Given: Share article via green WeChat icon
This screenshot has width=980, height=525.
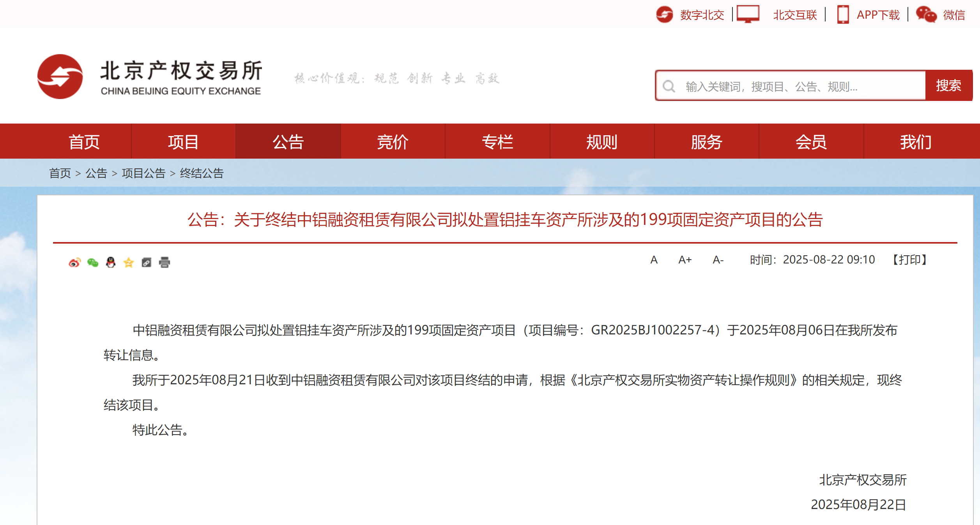Looking at the screenshot, I should 93,263.
